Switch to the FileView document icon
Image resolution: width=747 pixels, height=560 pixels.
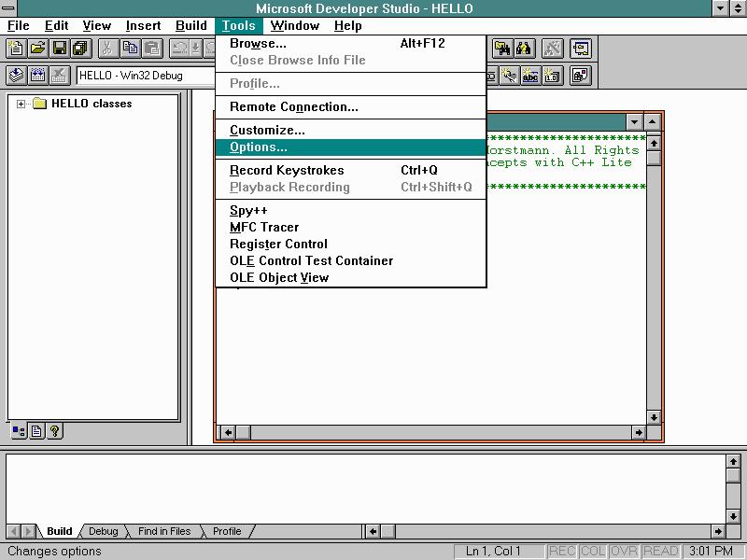click(x=35, y=429)
